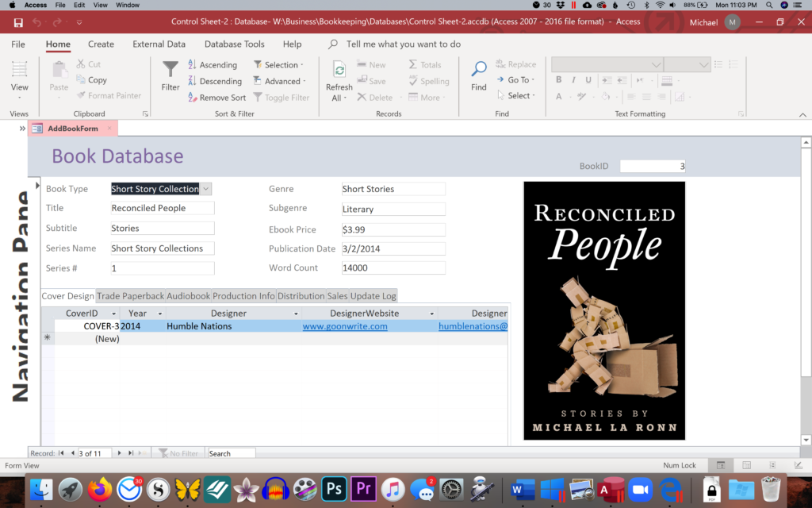Image resolution: width=812 pixels, height=508 pixels.
Task: Click the Italic formatting button
Action: (x=573, y=80)
